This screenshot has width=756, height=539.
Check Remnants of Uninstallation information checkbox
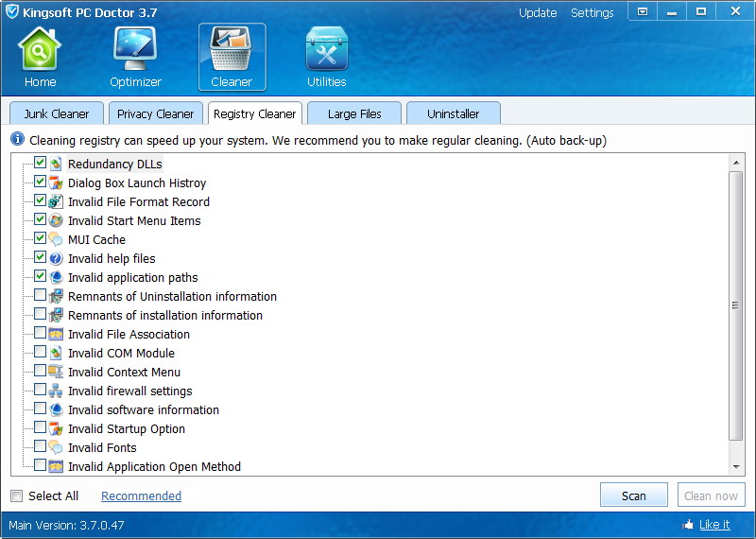(x=40, y=295)
